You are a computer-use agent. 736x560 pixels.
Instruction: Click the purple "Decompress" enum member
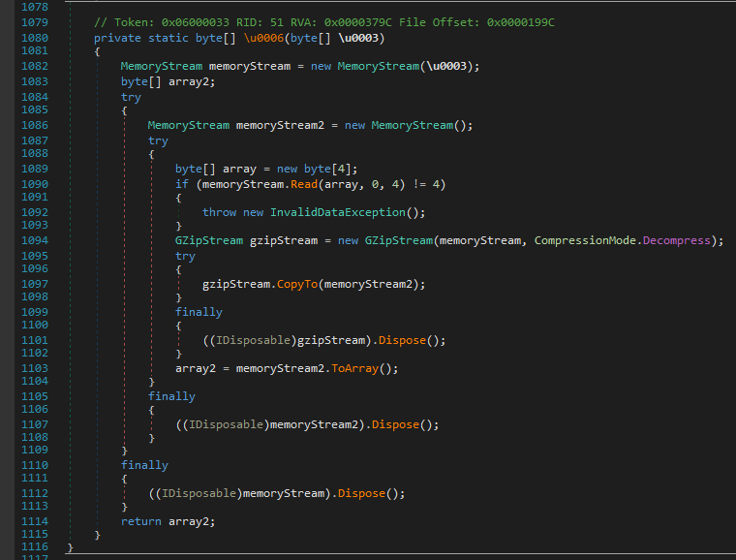(676, 241)
